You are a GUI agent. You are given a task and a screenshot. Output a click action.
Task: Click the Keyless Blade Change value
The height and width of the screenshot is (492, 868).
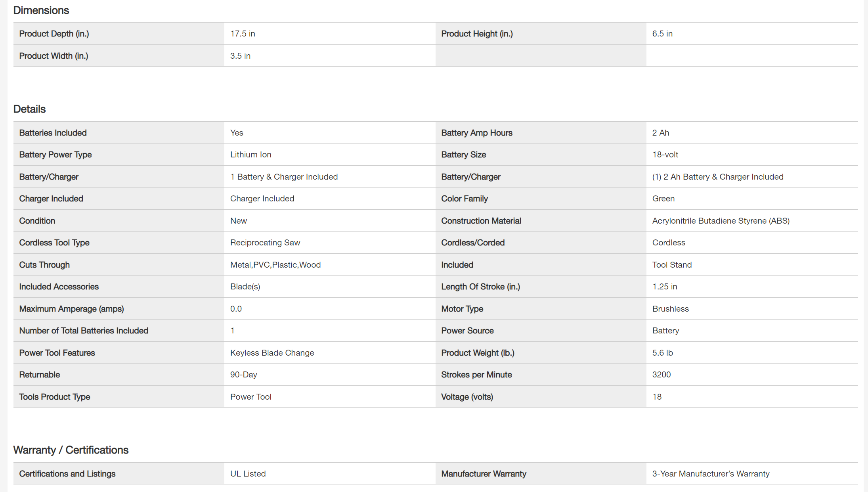(x=272, y=353)
